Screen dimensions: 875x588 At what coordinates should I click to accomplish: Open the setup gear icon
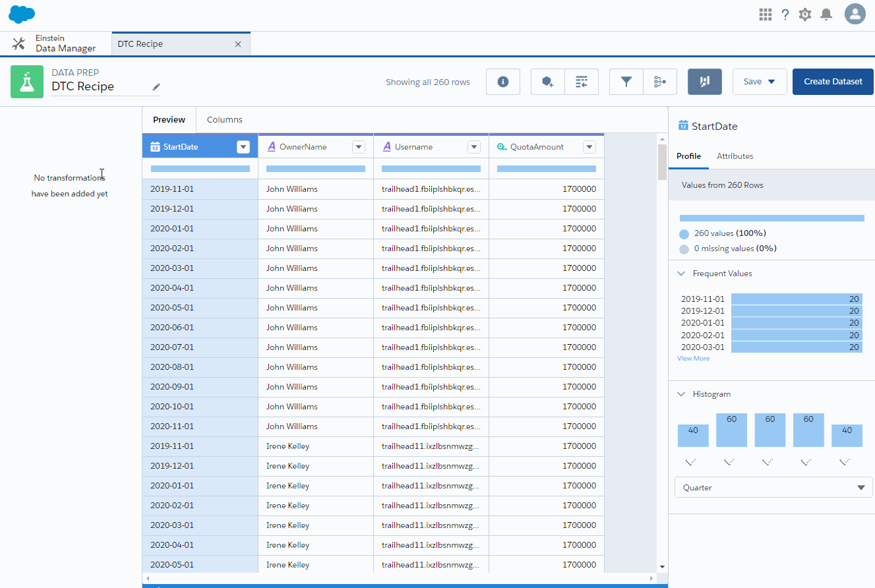point(805,15)
